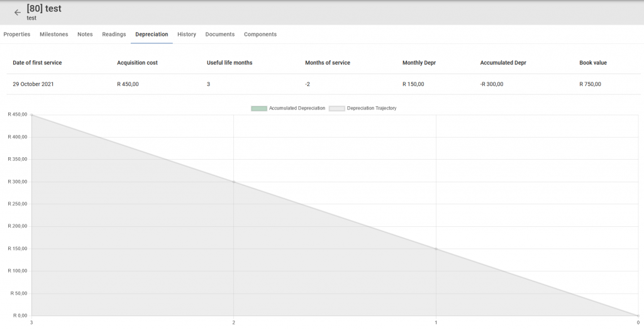Click the Accumulated Depreciation legend label
This screenshot has width=644, height=330.
297,108
